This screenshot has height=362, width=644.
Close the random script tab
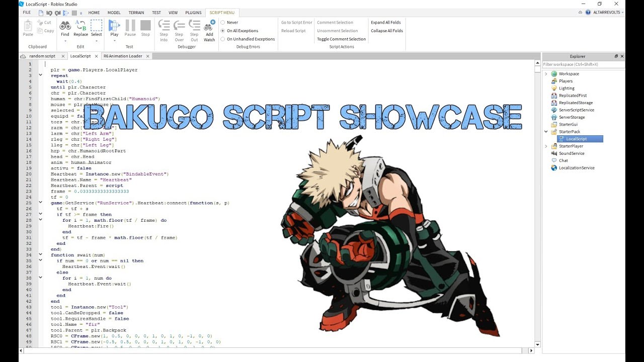63,56
